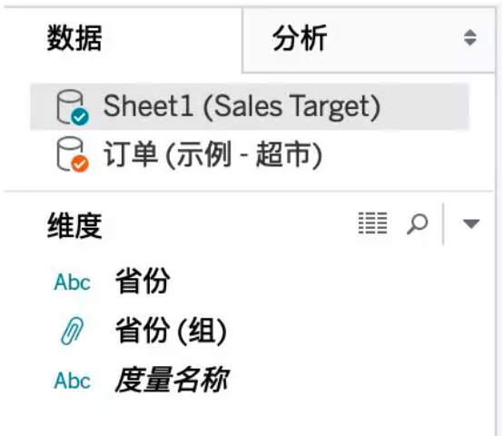Select the 省份 (组) group field
The width and height of the screenshot is (504, 436).
click(x=171, y=331)
